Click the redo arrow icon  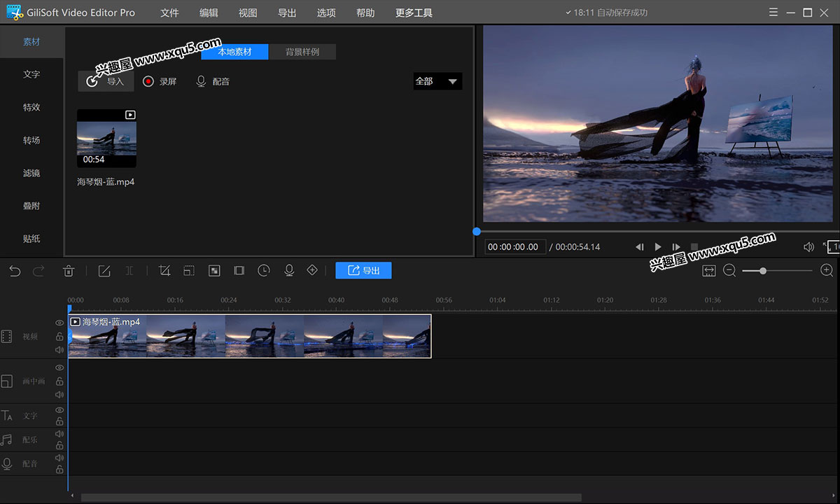38,271
